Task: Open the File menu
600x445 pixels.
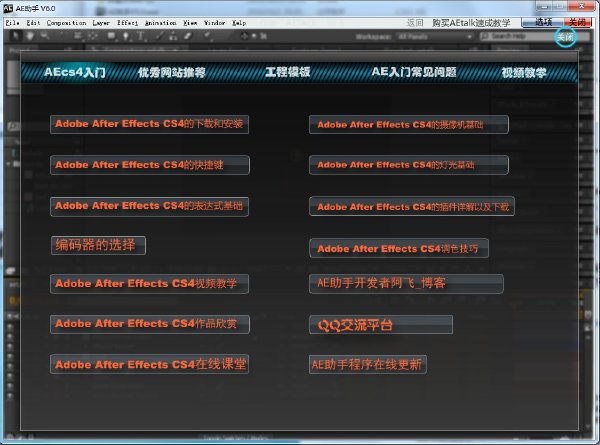Action: (12, 23)
